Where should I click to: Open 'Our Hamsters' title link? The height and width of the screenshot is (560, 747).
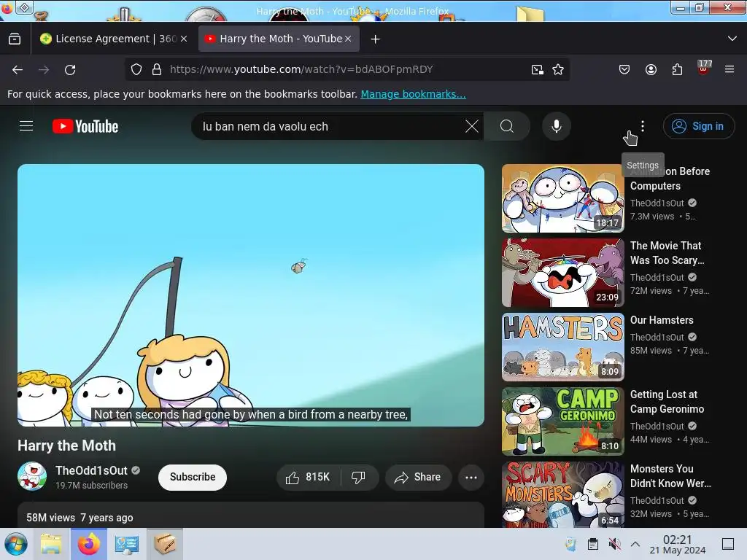(x=662, y=320)
